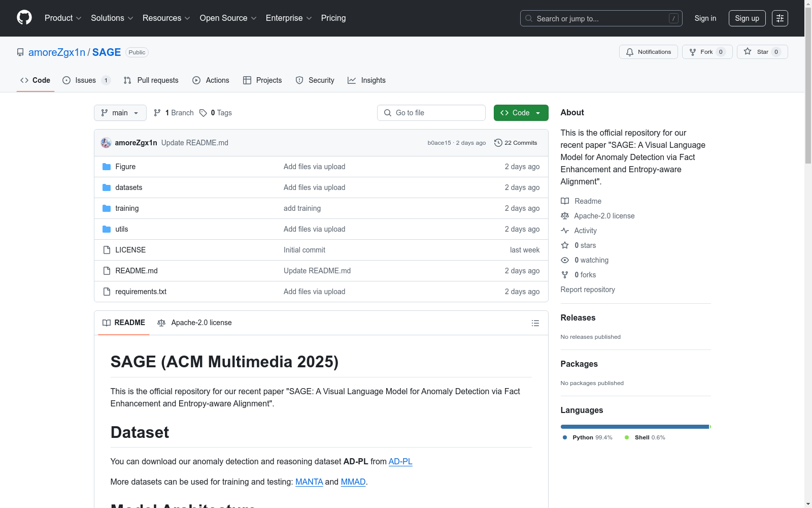Viewport: 812px width, 508px height.
Task: Click the Activity pulse icon
Action: pyautogui.click(x=565, y=231)
